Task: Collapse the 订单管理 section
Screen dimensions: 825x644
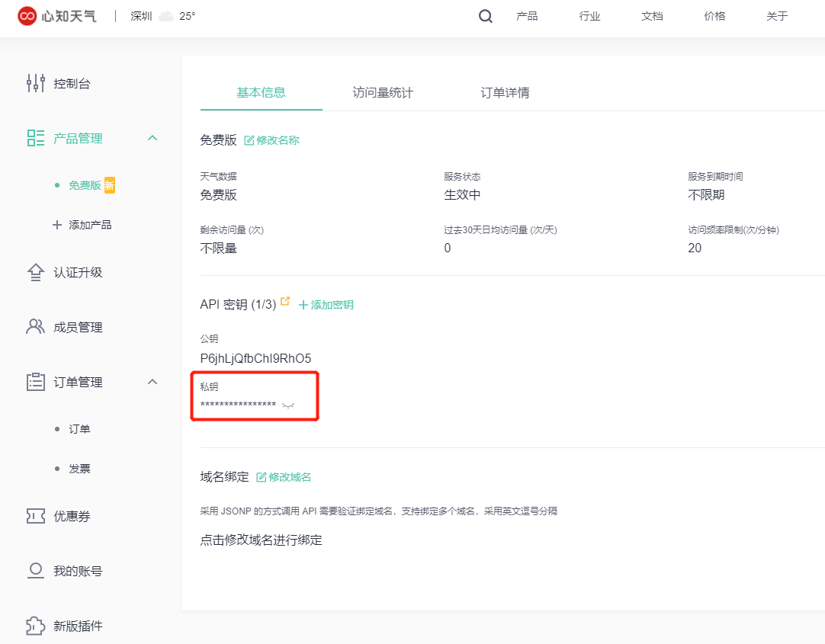Action: pyautogui.click(x=152, y=382)
